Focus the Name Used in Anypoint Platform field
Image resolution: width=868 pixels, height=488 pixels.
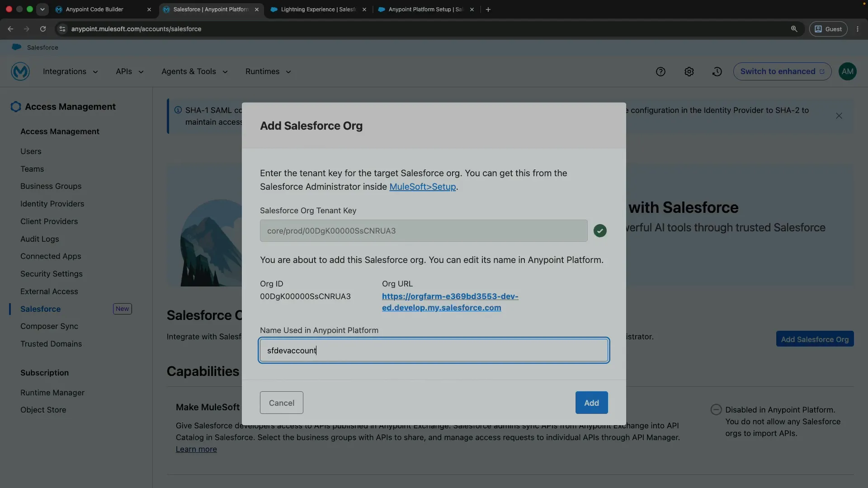pos(434,350)
